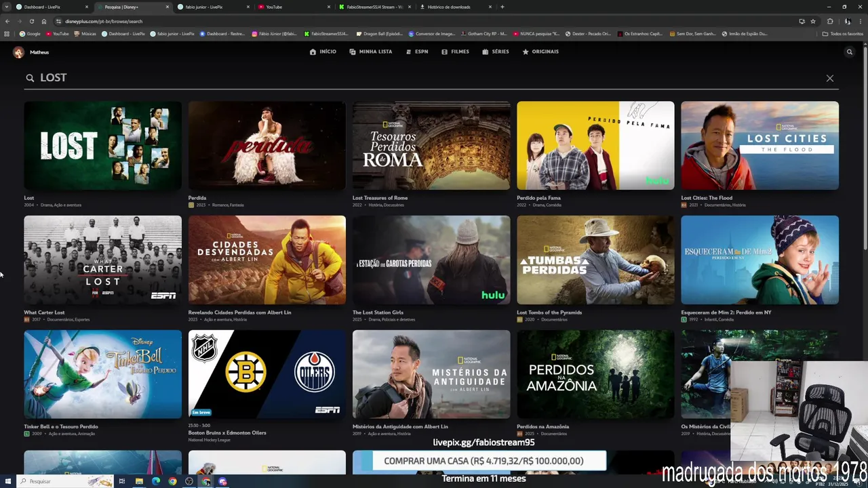Open the Sem Dor, Sem Ganho bookmark
Screen dimensions: 868x488
point(692,33)
